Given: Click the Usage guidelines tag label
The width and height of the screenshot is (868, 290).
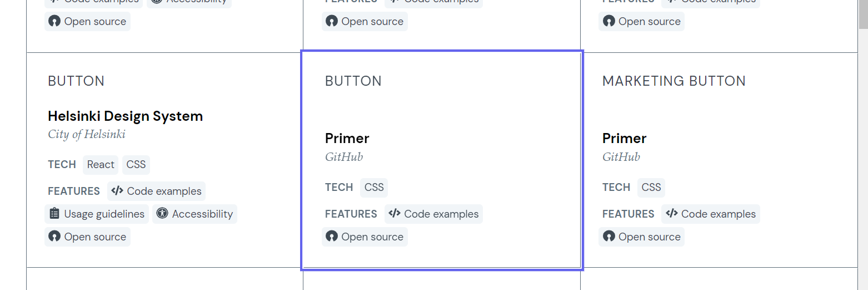Looking at the screenshot, I should tap(104, 214).
